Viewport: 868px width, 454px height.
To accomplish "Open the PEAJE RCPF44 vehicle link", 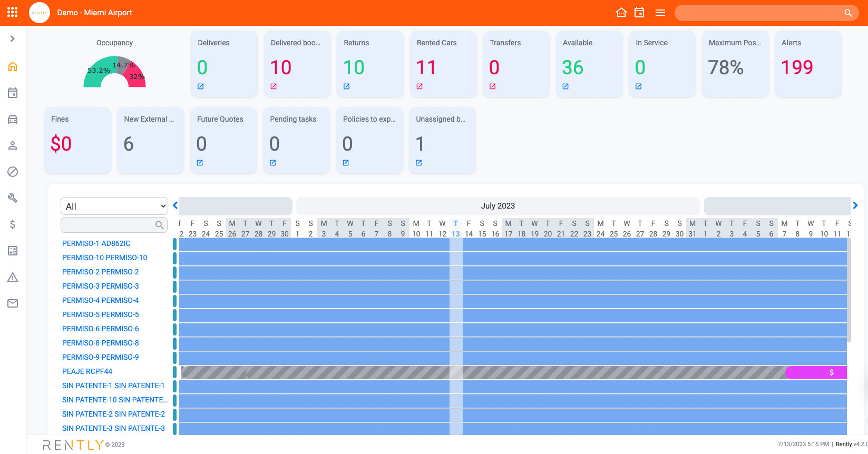I will pyautogui.click(x=87, y=371).
